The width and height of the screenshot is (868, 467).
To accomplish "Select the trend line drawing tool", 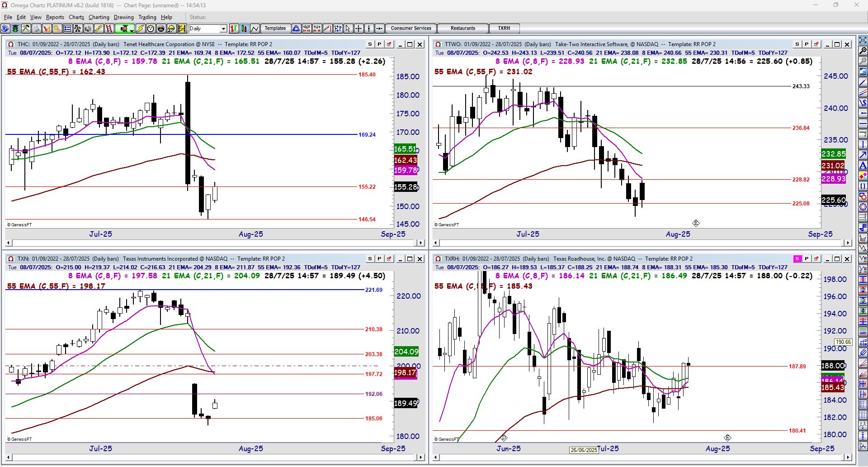I will tap(863, 82).
